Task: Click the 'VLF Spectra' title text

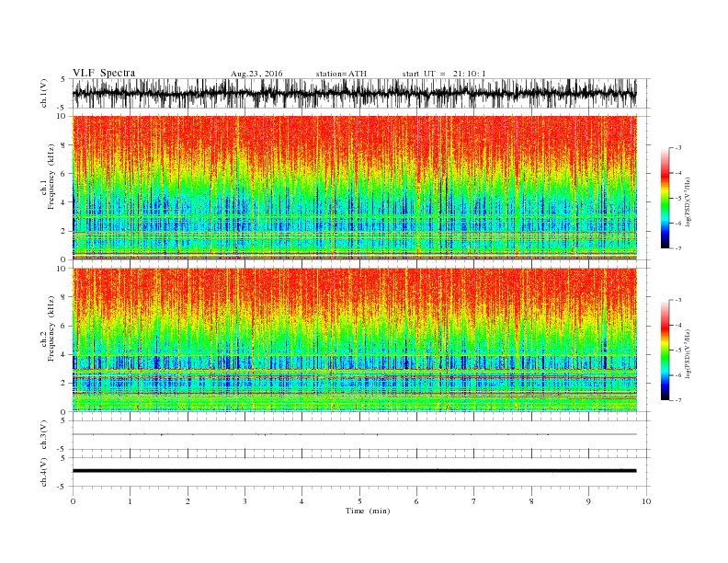Action: tap(104, 73)
